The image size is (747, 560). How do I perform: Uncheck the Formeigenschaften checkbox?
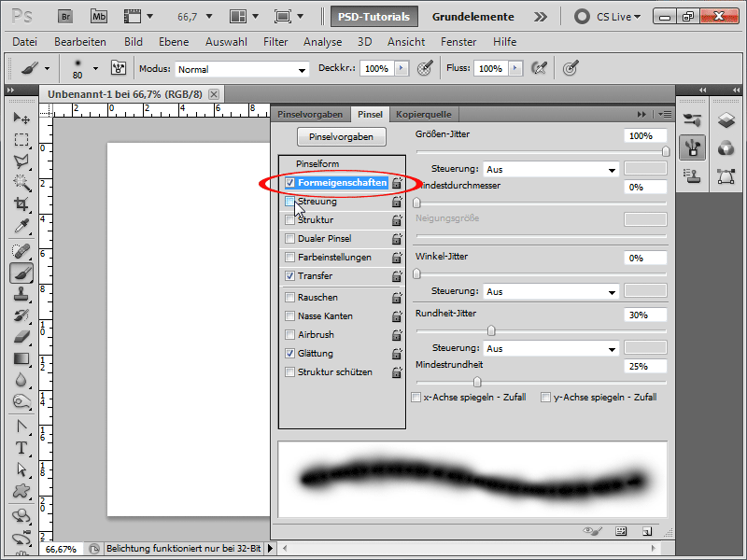(289, 182)
